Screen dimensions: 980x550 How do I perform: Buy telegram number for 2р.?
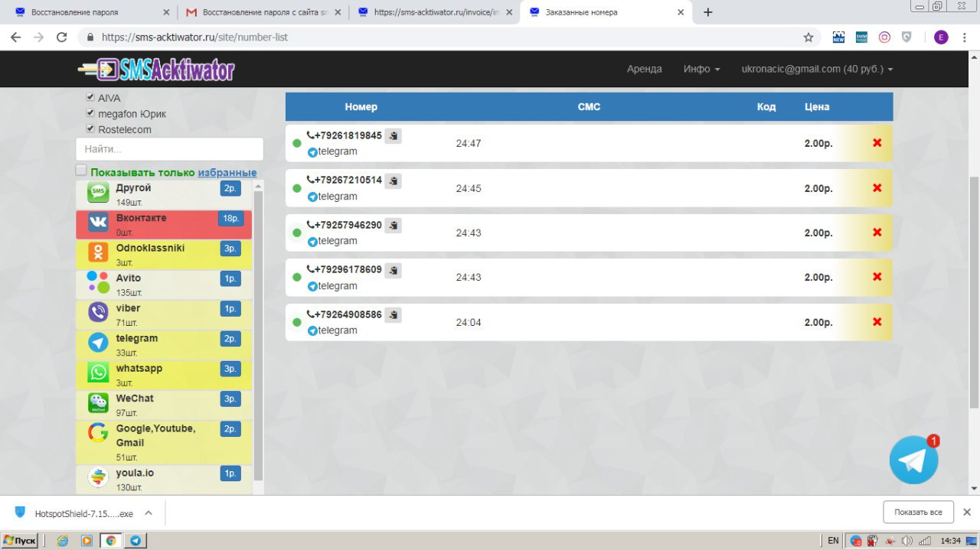(x=230, y=339)
